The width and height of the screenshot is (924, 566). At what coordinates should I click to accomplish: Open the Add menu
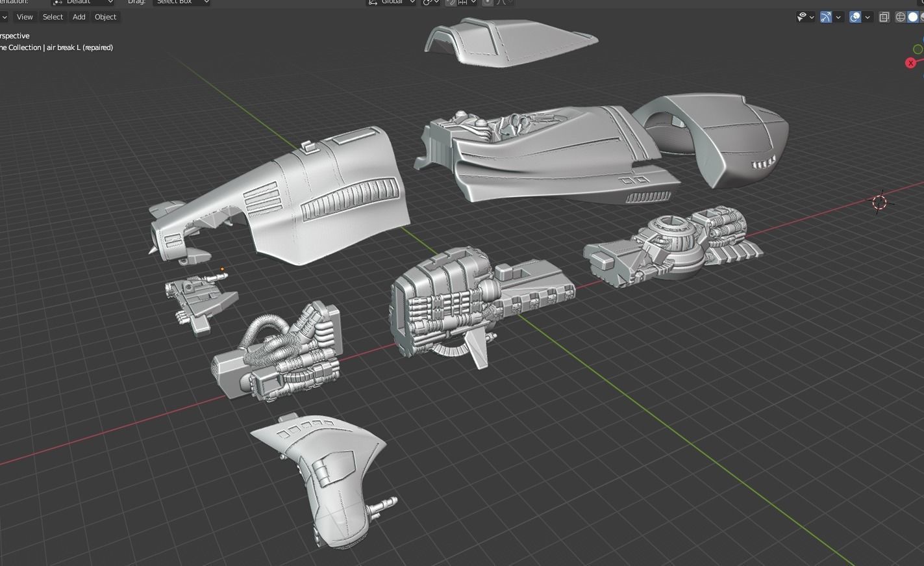tap(79, 17)
